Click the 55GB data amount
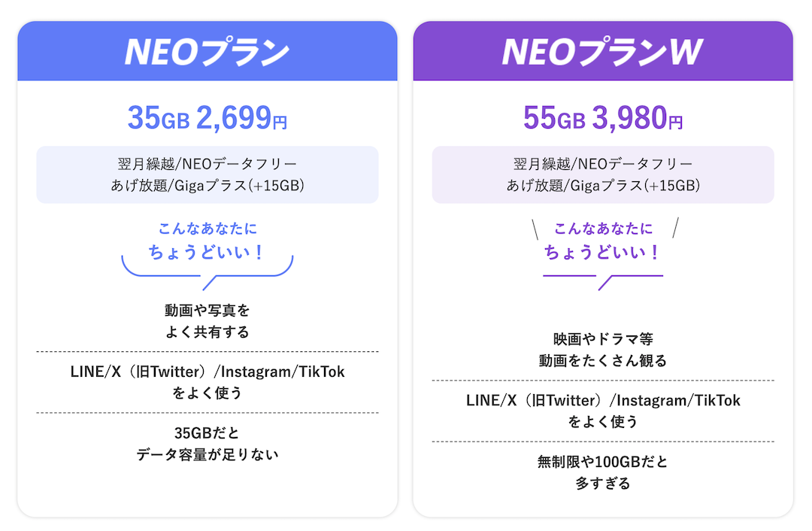 (x=553, y=118)
